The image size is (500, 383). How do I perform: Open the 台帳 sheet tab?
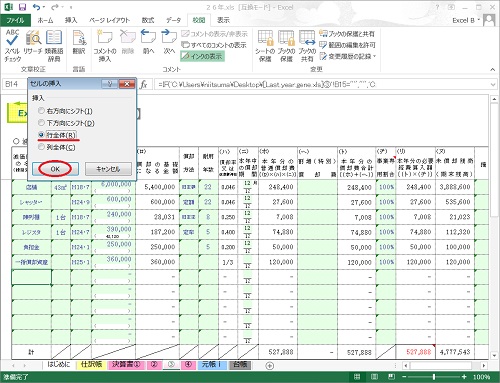240,365
